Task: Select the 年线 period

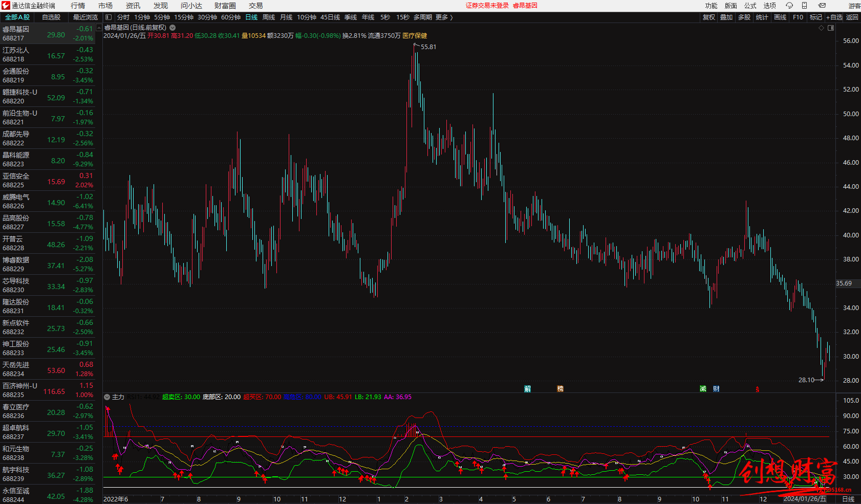Action: click(368, 17)
